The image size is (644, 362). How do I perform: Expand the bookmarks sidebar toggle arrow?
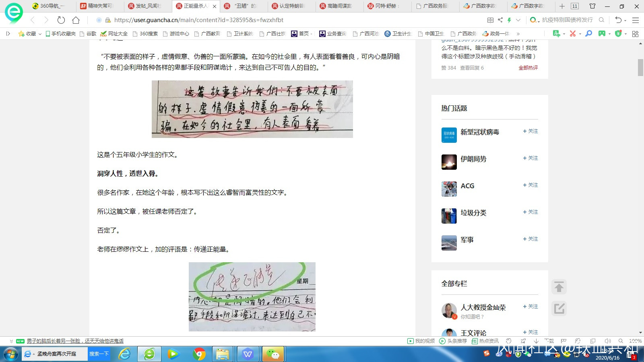click(x=8, y=34)
